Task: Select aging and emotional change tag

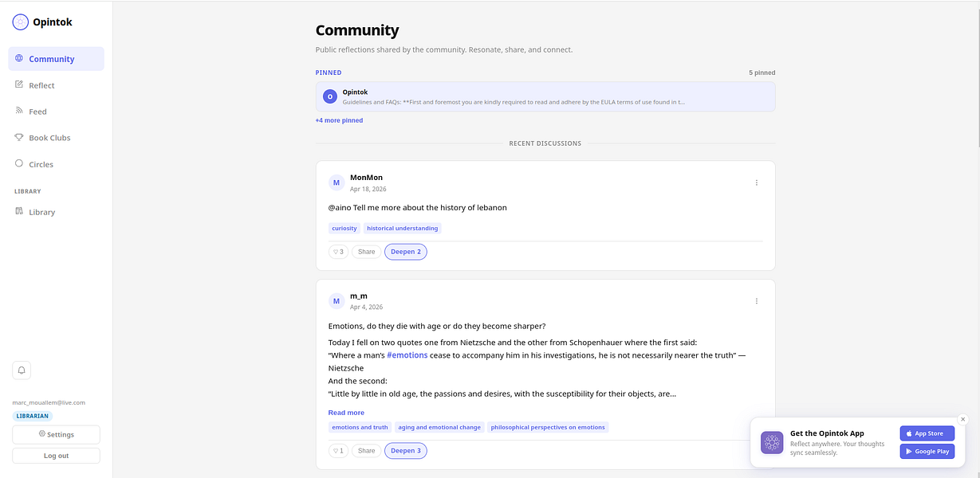Action: point(439,427)
